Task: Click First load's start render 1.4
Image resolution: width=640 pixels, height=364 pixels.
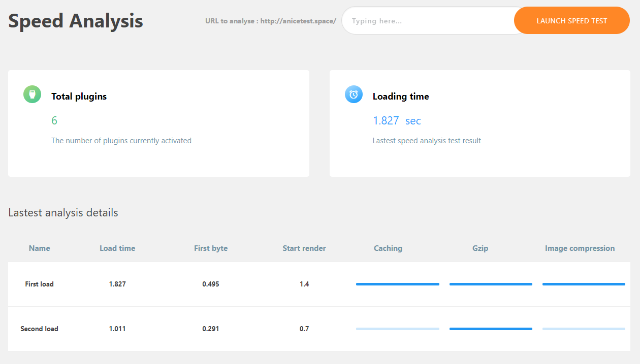Action: tap(304, 284)
